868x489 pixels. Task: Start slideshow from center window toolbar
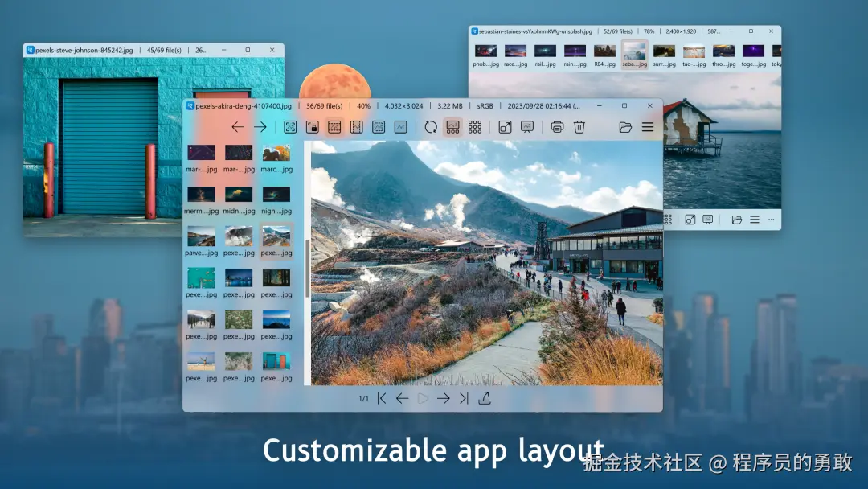click(x=527, y=127)
